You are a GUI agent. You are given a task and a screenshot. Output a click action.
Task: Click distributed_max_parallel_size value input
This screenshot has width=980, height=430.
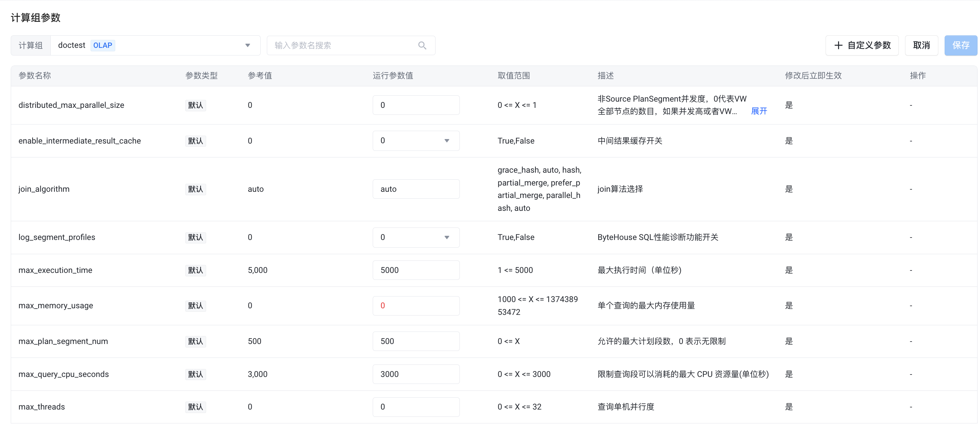415,105
